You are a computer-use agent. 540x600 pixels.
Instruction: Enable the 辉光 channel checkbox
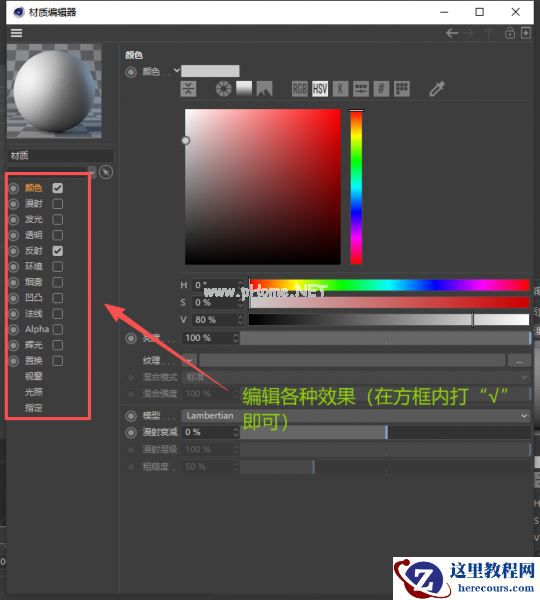click(x=58, y=345)
